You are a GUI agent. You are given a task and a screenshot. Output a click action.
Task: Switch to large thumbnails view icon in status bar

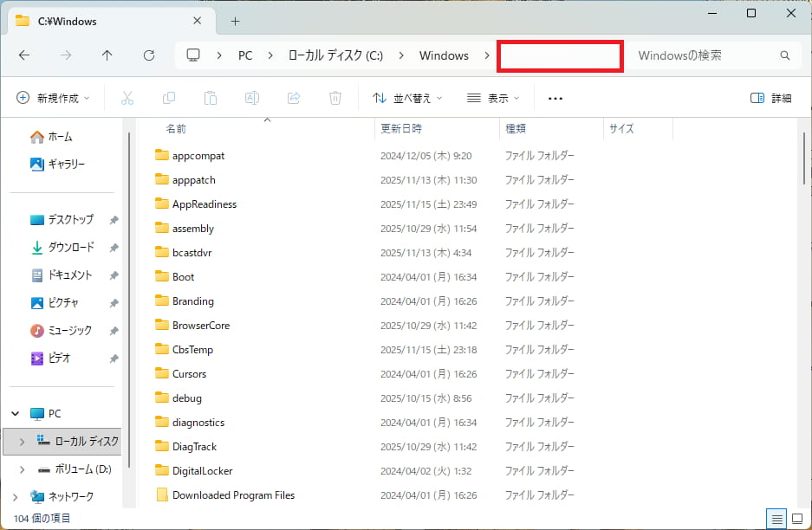(797, 519)
